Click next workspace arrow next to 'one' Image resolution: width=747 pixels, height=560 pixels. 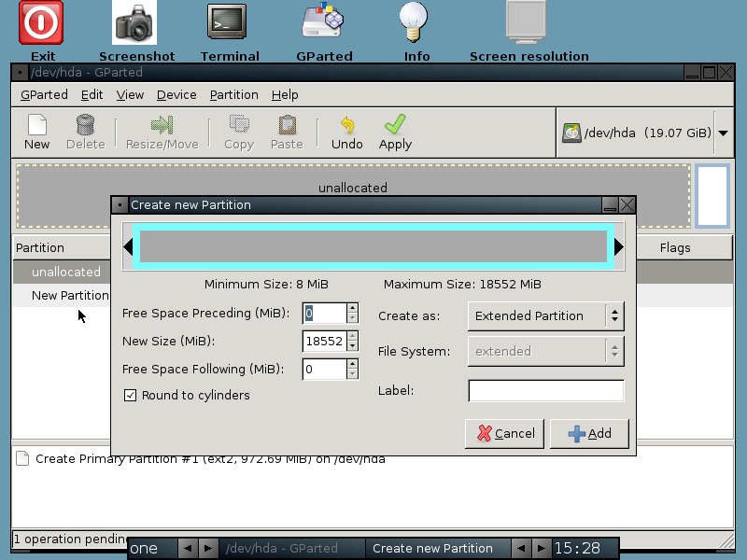point(207,548)
